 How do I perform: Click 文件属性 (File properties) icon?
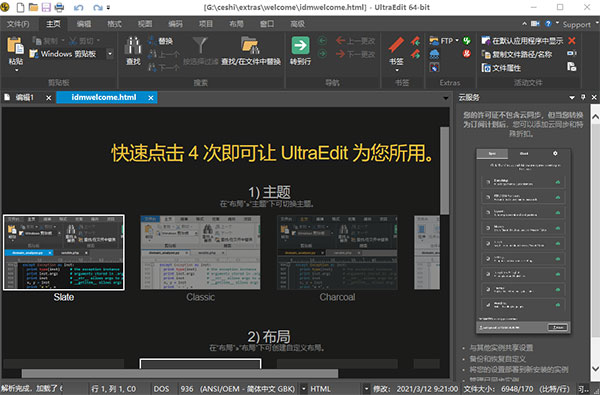pyautogui.click(x=486, y=68)
